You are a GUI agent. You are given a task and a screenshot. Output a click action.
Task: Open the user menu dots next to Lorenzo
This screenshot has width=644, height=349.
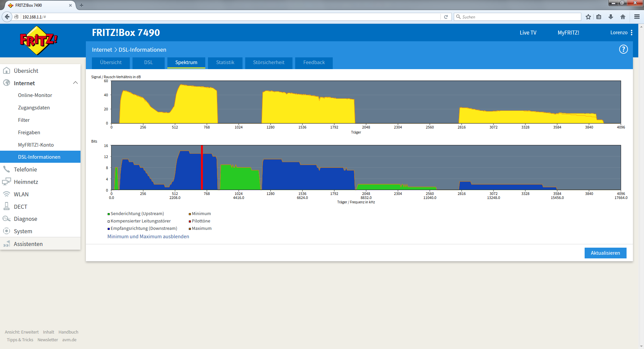pos(632,33)
